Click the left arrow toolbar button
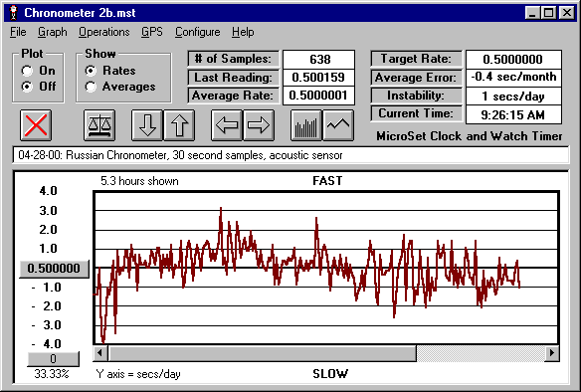Viewport: 581px width, 392px height. 227,125
